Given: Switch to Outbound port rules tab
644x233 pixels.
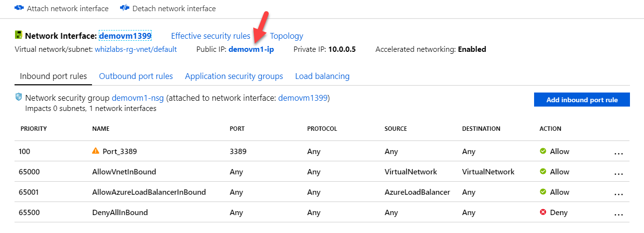Looking at the screenshot, I should tap(136, 76).
